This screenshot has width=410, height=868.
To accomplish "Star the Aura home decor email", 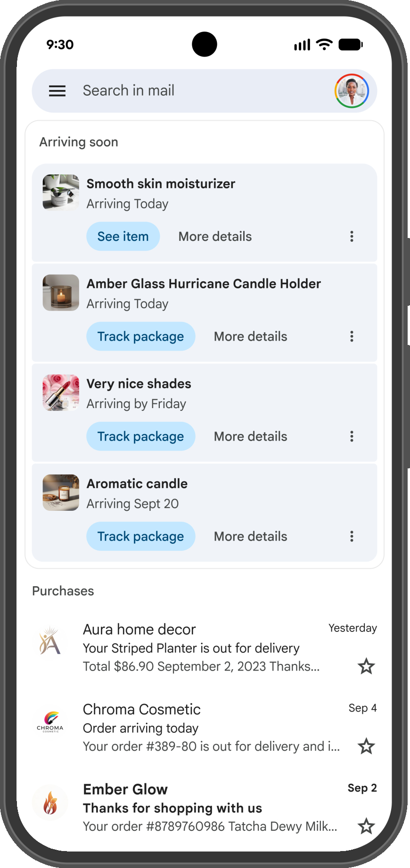I will (x=366, y=666).
